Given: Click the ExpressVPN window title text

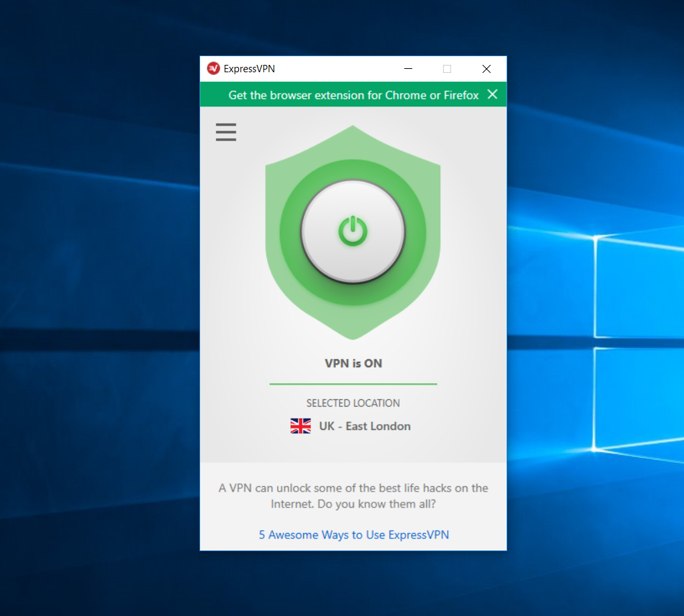Looking at the screenshot, I should tap(249, 69).
